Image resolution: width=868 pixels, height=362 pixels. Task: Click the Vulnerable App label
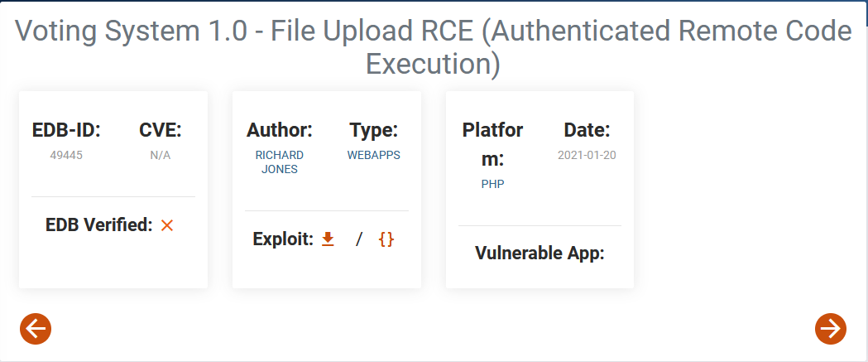point(540,253)
